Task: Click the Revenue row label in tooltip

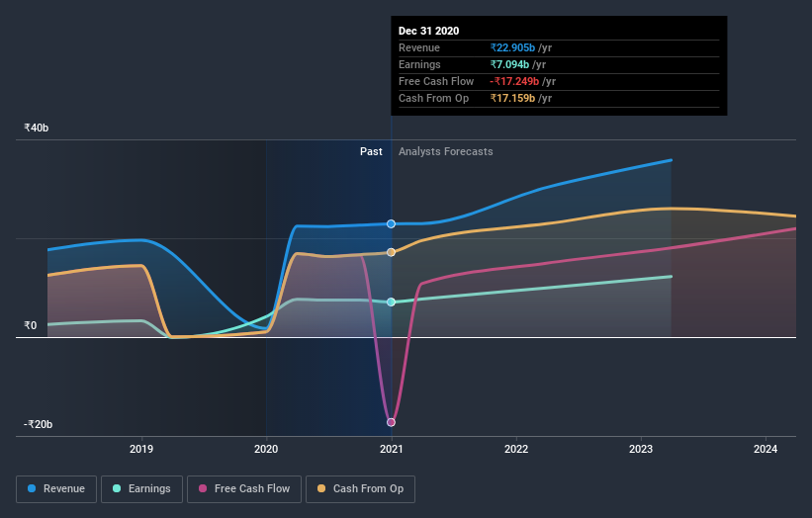Action: click(419, 47)
